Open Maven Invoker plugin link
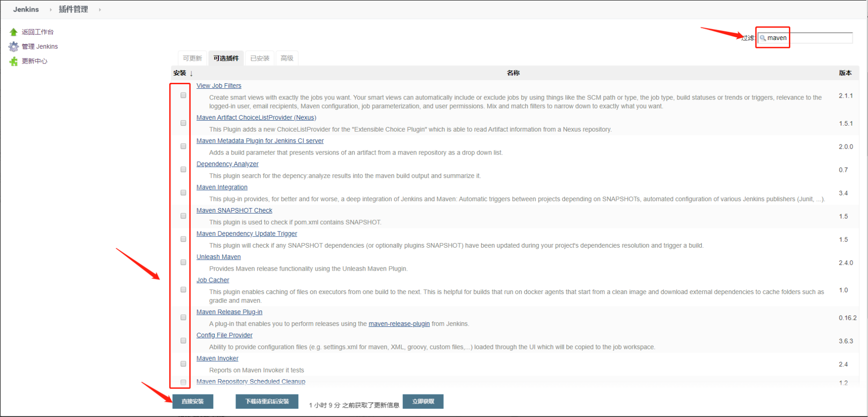 click(217, 359)
